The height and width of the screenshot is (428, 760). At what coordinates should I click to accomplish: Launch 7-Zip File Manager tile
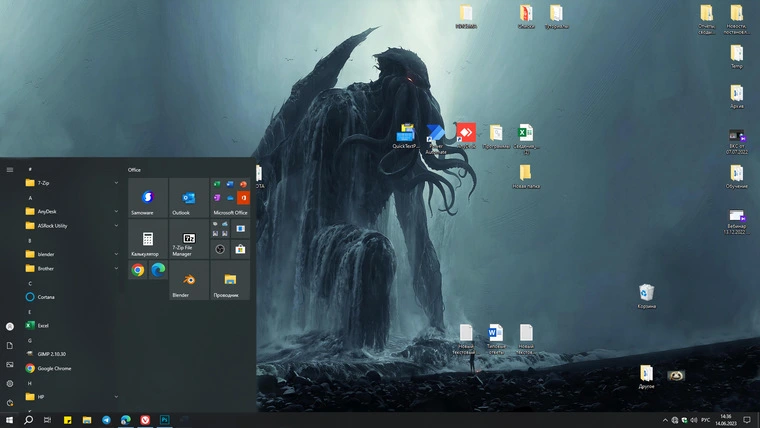pos(189,239)
